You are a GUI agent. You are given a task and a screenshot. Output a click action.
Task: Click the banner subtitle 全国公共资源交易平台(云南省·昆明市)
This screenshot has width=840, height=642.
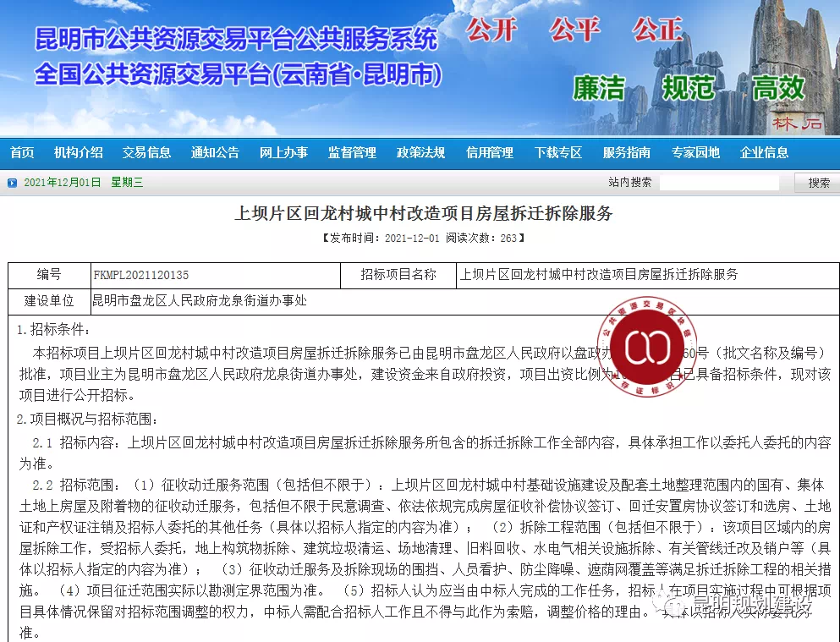239,74
